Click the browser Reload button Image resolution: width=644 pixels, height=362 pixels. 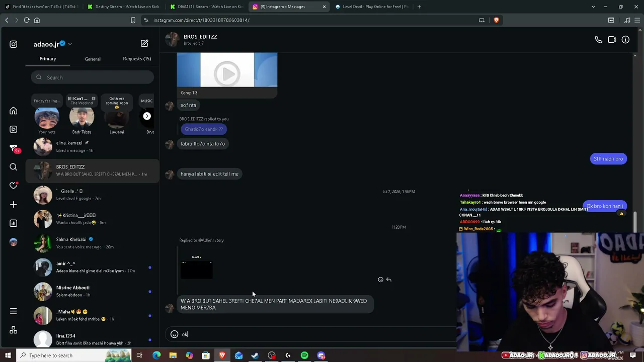(x=27, y=20)
